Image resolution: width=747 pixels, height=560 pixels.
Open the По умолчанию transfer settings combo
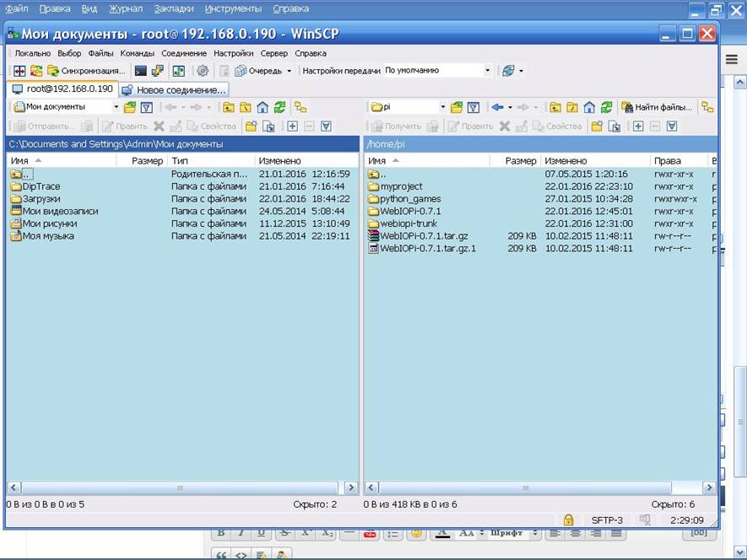click(x=438, y=71)
